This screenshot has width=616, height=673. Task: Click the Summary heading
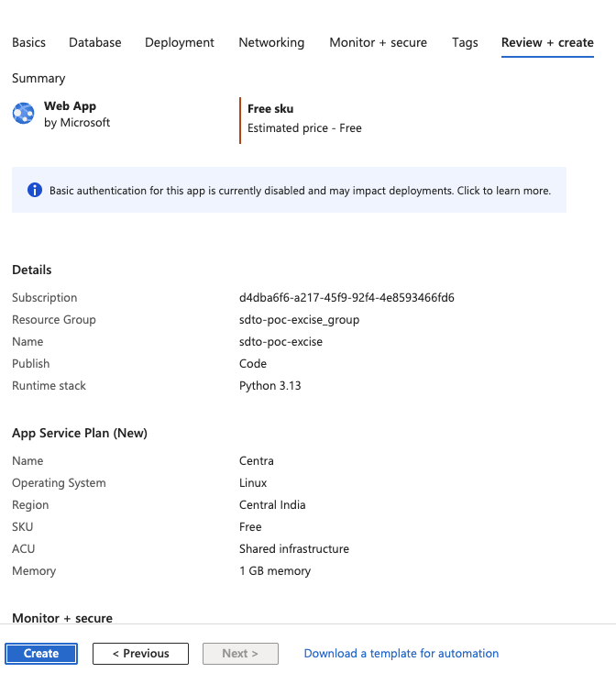pyautogui.click(x=38, y=78)
